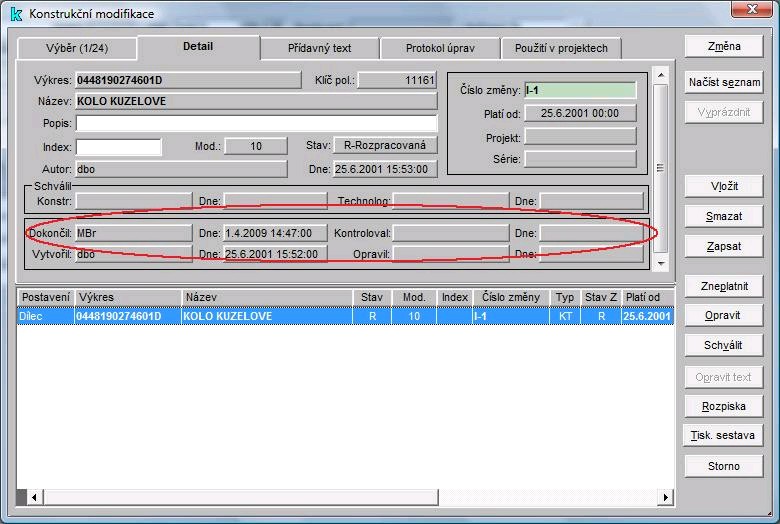
Task: Click the Zapsat button
Action: [x=724, y=246]
